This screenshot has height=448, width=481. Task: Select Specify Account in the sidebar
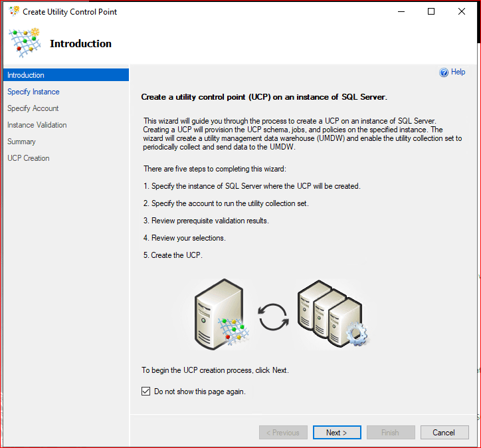33,108
